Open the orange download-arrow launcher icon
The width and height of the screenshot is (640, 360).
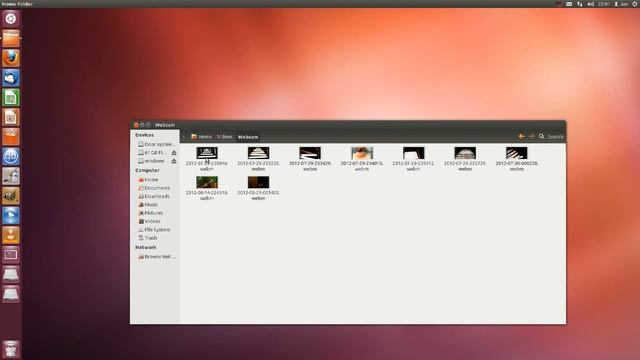point(11,235)
